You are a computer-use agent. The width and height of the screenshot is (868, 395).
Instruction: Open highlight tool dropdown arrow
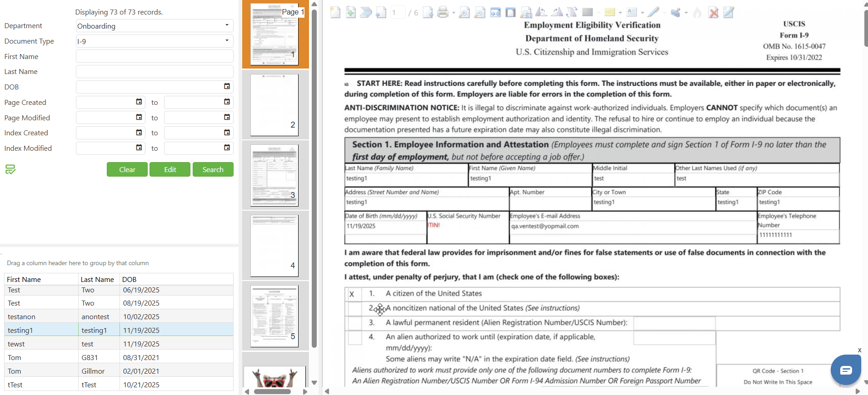tap(620, 13)
